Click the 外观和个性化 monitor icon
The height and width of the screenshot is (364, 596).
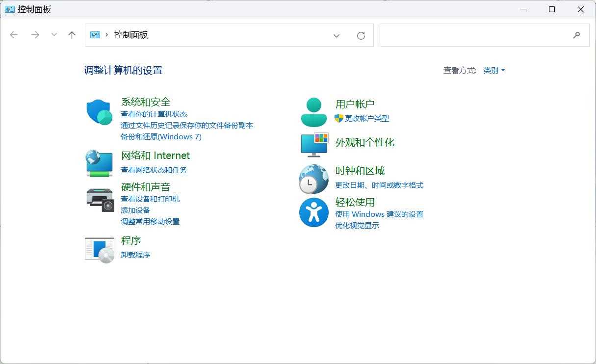tap(313, 144)
